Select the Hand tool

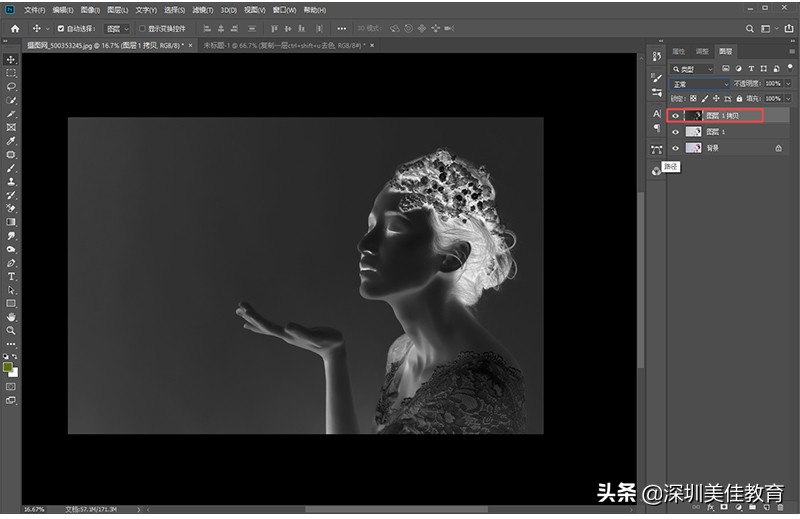point(11,317)
